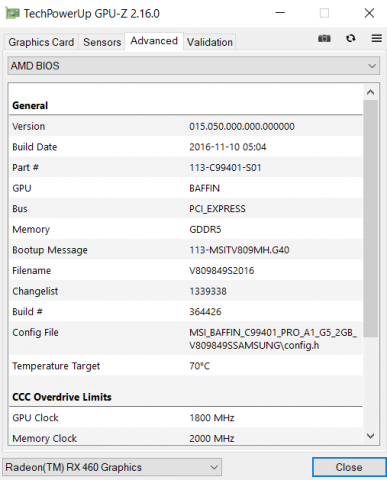The height and width of the screenshot is (480, 387).
Task: Click the scrollbar down arrow
Action: pyautogui.click(x=370, y=436)
